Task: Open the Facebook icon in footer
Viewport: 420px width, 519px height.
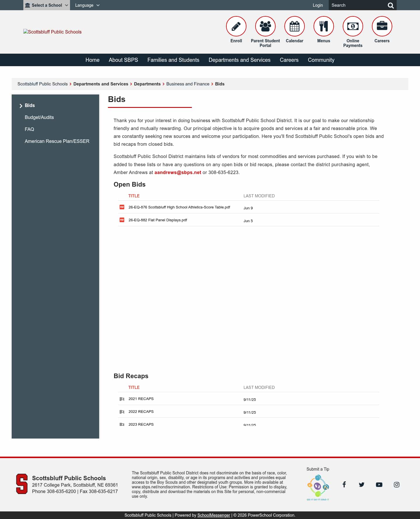Action: click(344, 485)
